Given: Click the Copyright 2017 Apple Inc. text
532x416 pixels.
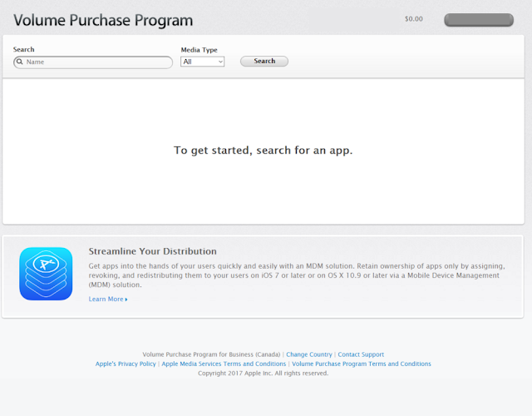Looking at the screenshot, I should point(264,374).
